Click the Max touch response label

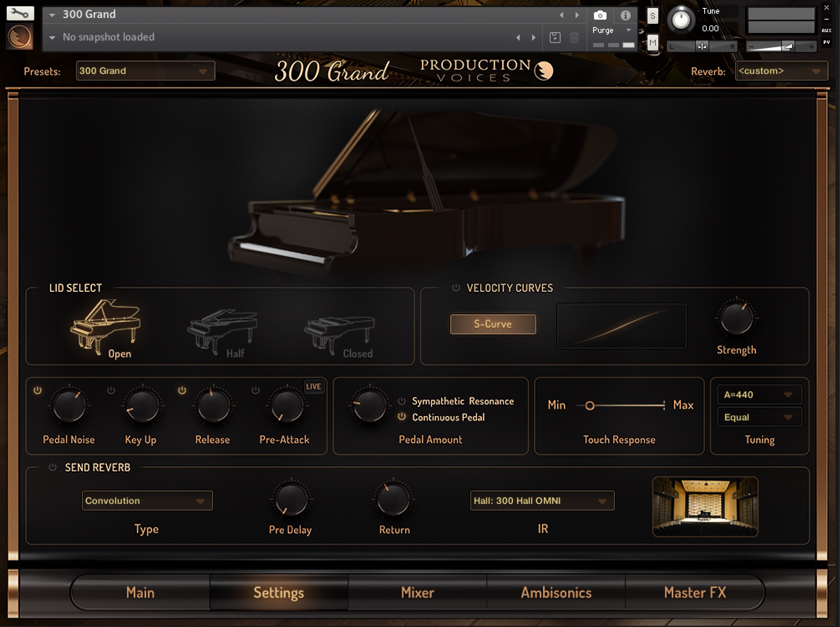683,405
